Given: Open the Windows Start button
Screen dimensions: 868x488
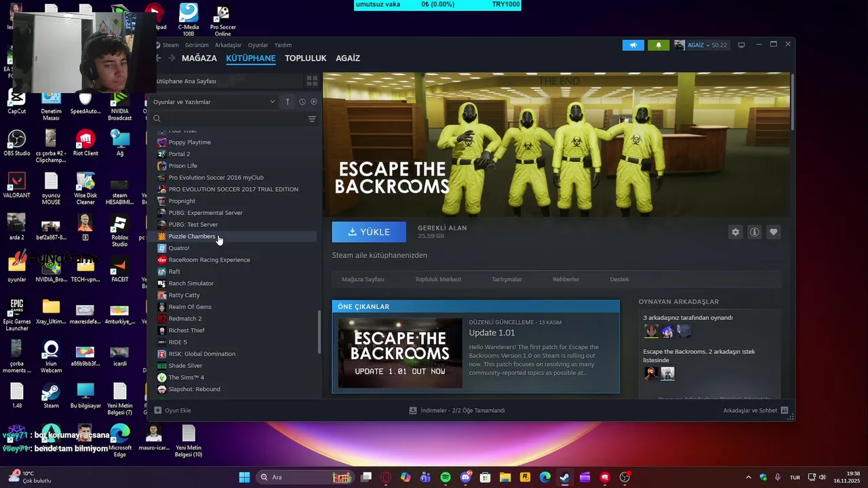Looking at the screenshot, I should click(x=244, y=477).
